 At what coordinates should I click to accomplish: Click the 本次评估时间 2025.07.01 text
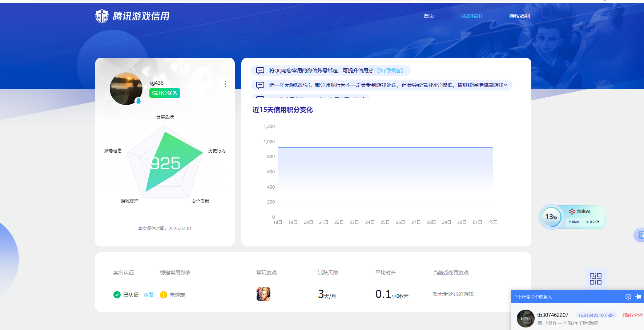coord(165,229)
